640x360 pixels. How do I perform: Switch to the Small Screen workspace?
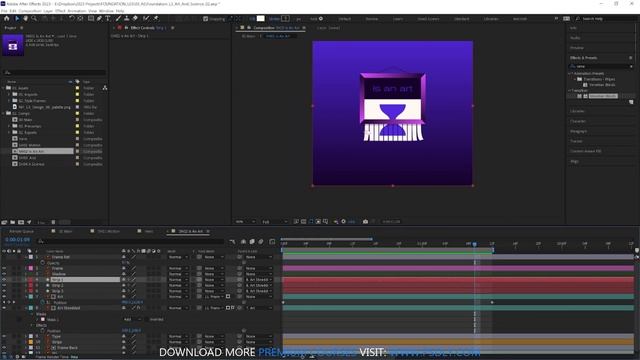(428, 19)
